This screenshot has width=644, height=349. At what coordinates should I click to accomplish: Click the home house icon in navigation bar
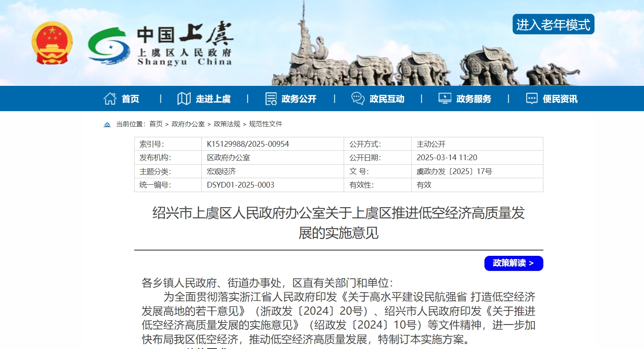click(x=110, y=98)
